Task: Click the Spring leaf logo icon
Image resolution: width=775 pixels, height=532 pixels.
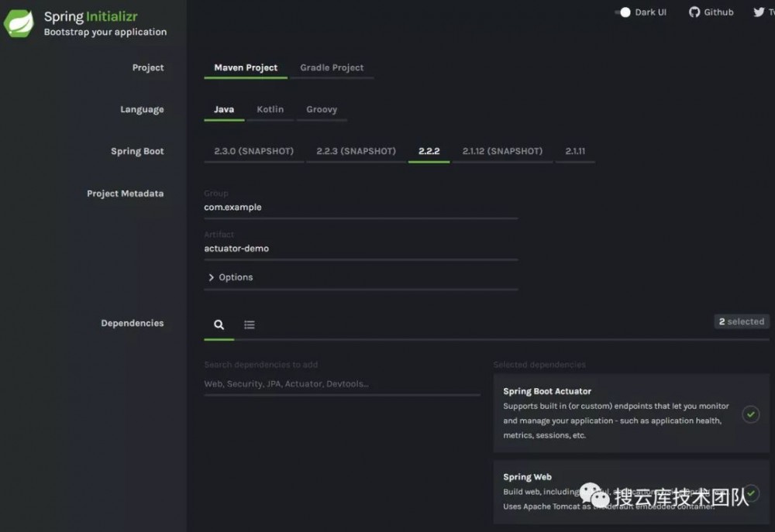Action: (x=19, y=23)
